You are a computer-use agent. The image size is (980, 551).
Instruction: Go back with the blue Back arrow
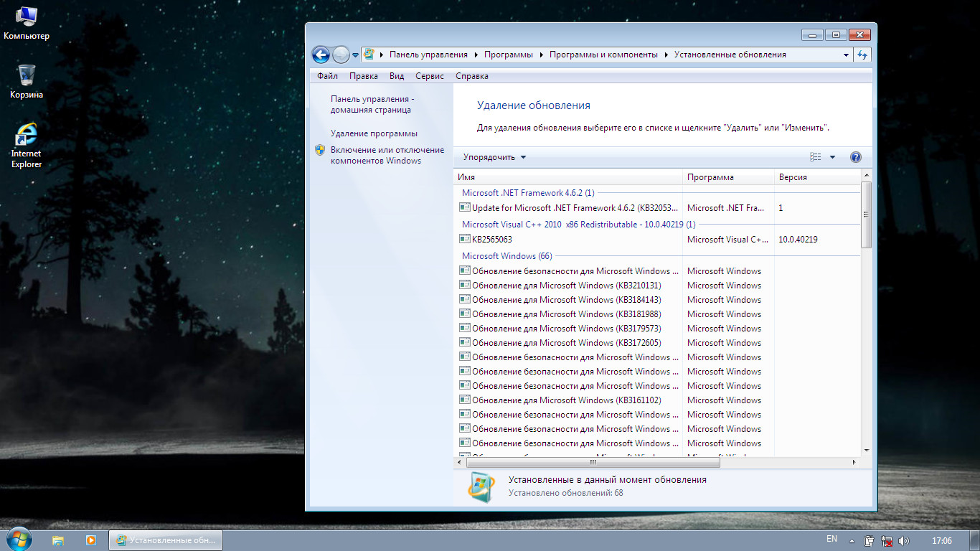[x=321, y=55]
